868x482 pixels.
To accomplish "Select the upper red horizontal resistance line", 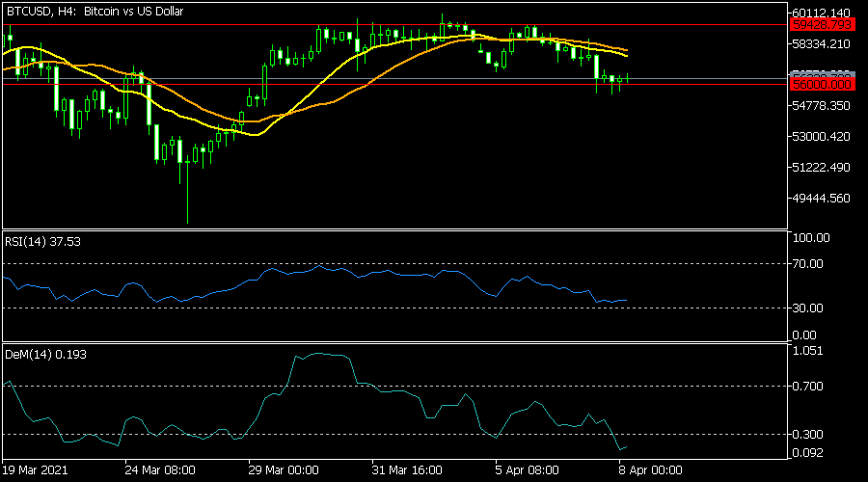I will [394, 25].
